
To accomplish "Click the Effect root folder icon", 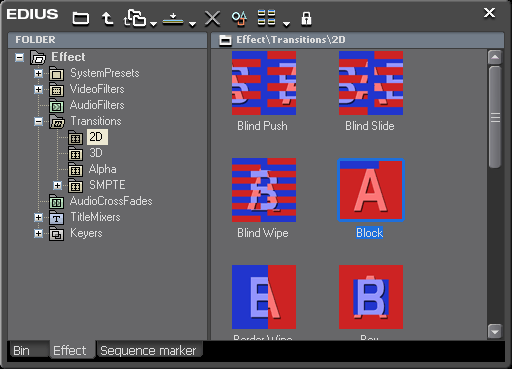I will pyautogui.click(x=38, y=58).
